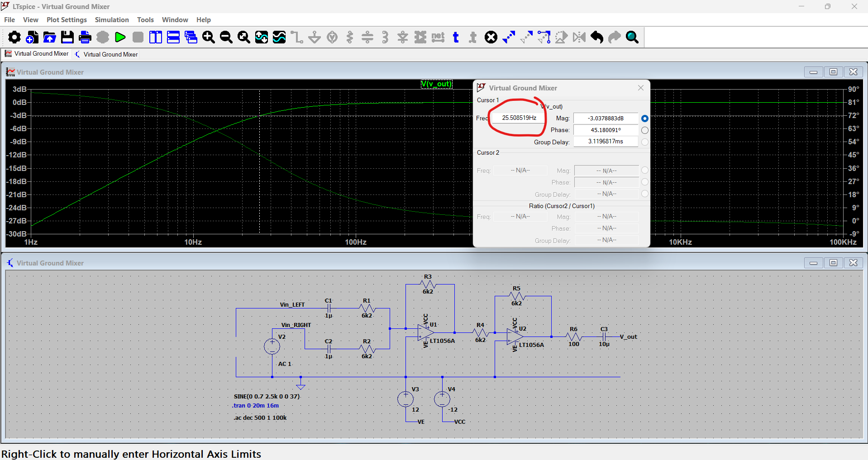Open the File menu
The image size is (868, 460).
[x=10, y=20]
